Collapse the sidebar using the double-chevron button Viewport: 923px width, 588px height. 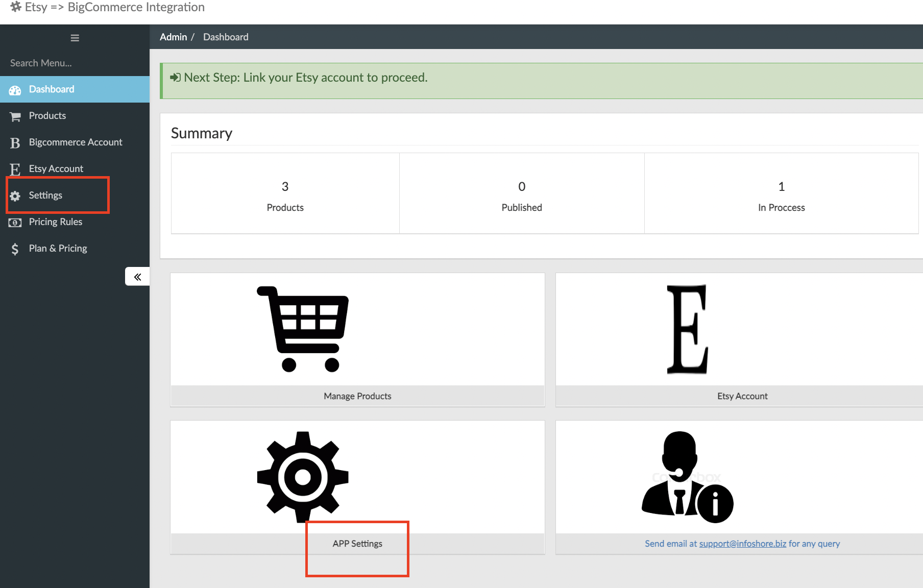tap(137, 276)
